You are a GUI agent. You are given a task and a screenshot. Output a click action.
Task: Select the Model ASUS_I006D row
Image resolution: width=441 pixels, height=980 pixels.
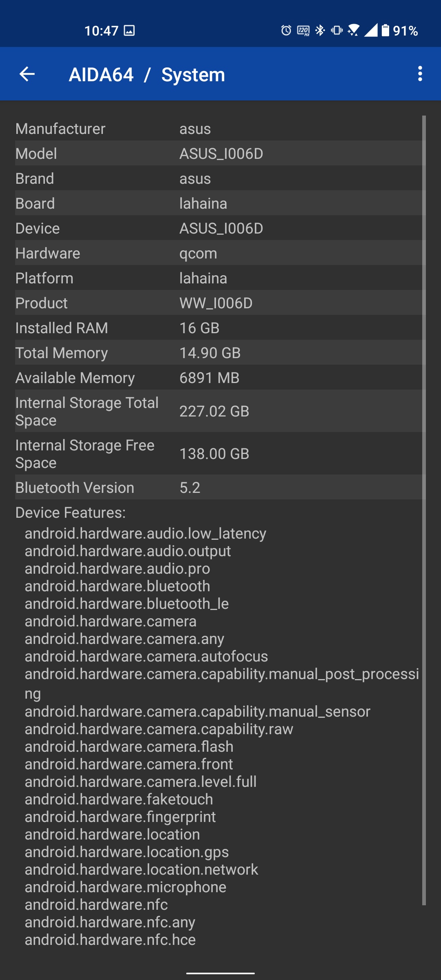[220, 154]
